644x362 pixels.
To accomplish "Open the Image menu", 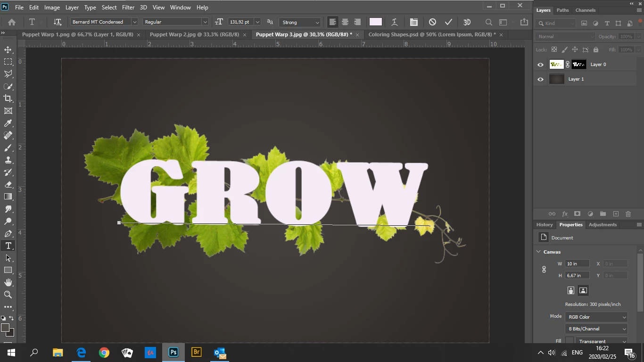I will [x=52, y=8].
